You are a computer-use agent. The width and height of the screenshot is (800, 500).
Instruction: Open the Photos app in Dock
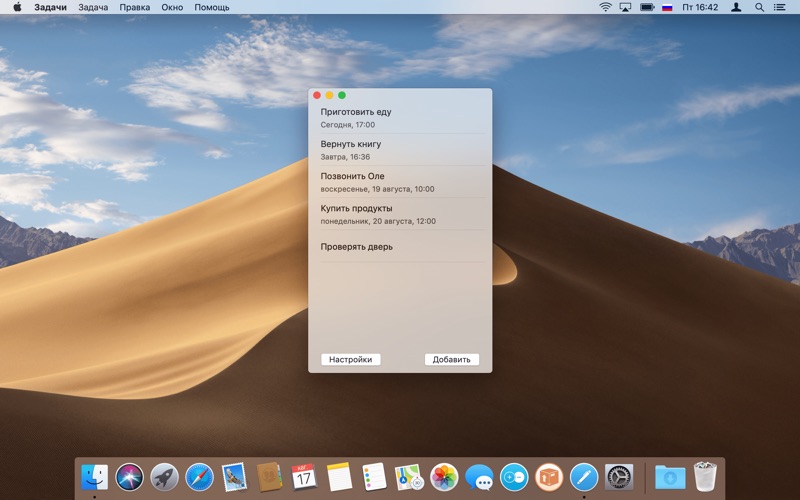pyautogui.click(x=444, y=478)
